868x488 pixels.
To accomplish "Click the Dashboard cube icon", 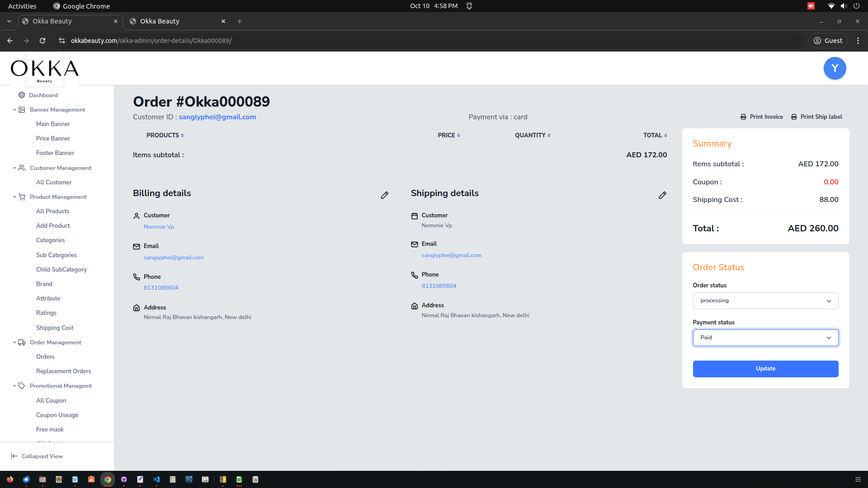I will [22, 95].
